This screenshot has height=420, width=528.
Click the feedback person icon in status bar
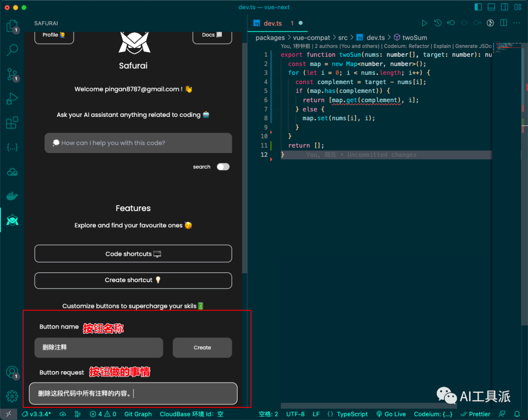pyautogui.click(x=502, y=414)
